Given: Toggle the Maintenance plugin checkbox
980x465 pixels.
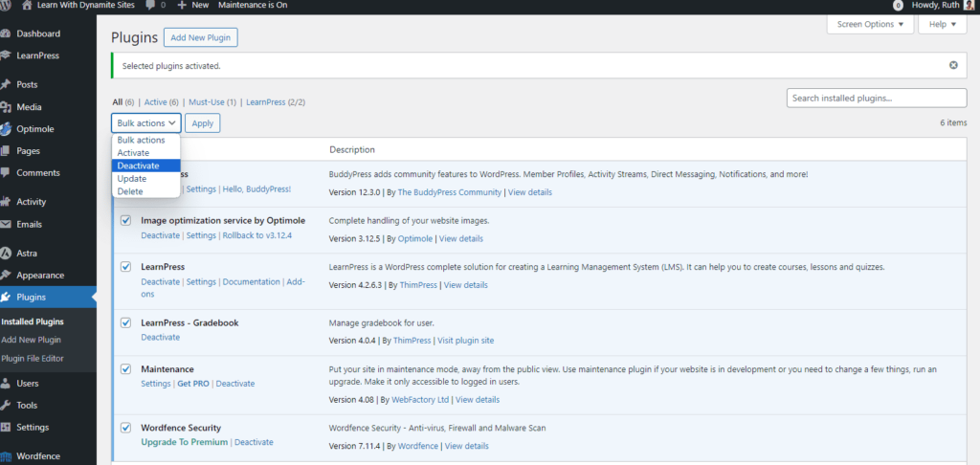Looking at the screenshot, I should pyautogui.click(x=125, y=368).
